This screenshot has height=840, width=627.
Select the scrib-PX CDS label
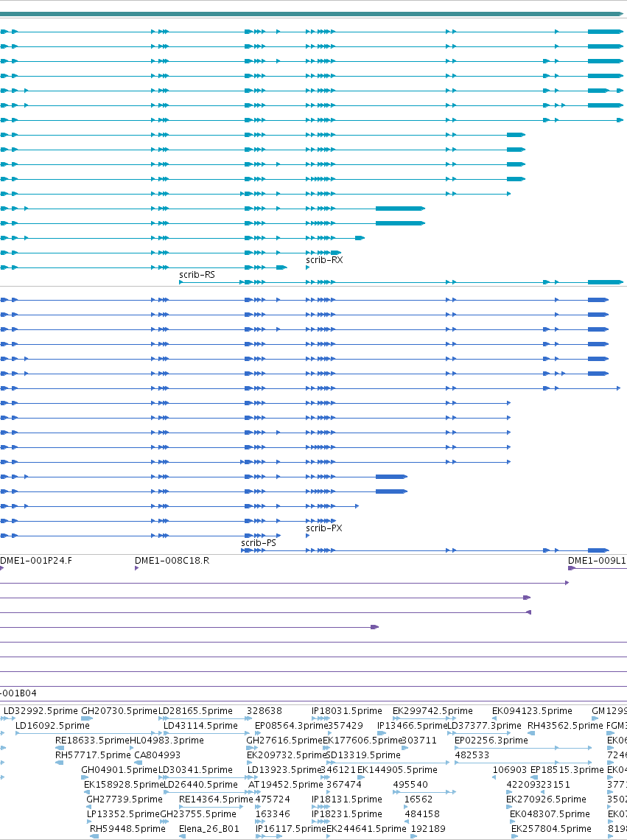(323, 528)
